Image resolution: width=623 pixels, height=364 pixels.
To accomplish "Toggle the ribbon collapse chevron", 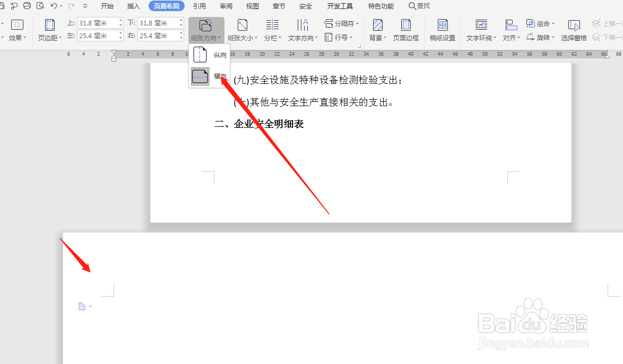I will (x=85, y=6).
